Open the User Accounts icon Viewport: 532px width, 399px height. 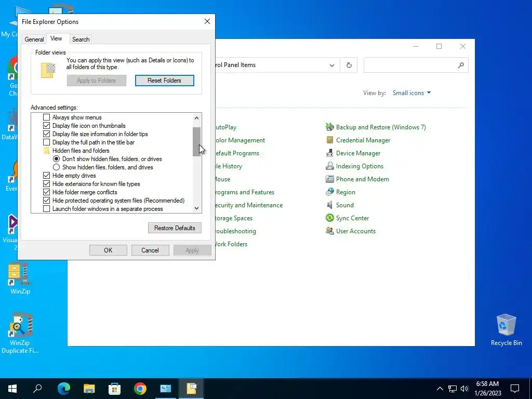point(330,231)
